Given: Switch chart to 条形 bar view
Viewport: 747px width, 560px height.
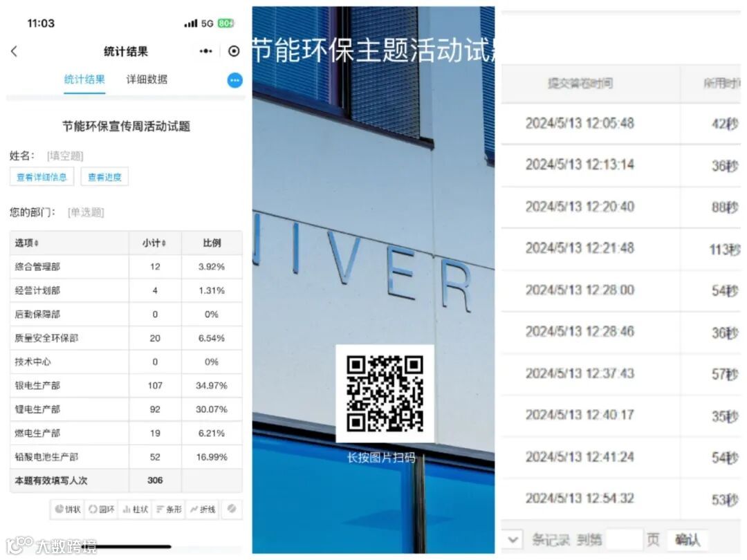Looking at the screenshot, I should (169, 509).
